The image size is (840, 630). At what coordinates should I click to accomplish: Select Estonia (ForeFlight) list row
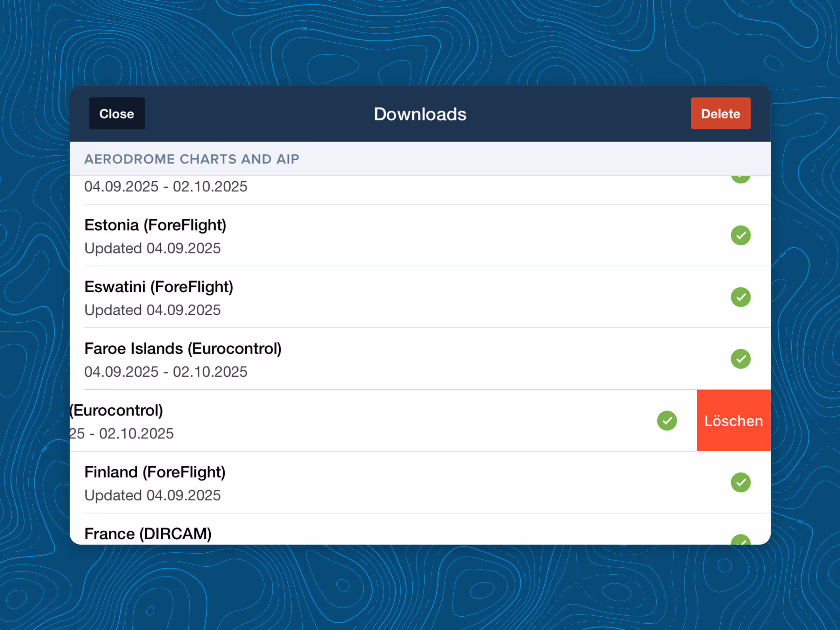point(380,236)
